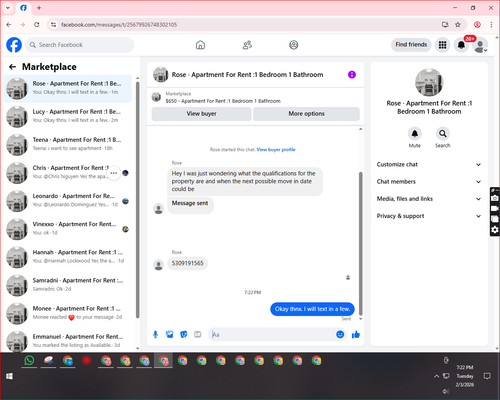Open Samradni apartment conversation
The height and width of the screenshot is (400, 500).
(68, 285)
